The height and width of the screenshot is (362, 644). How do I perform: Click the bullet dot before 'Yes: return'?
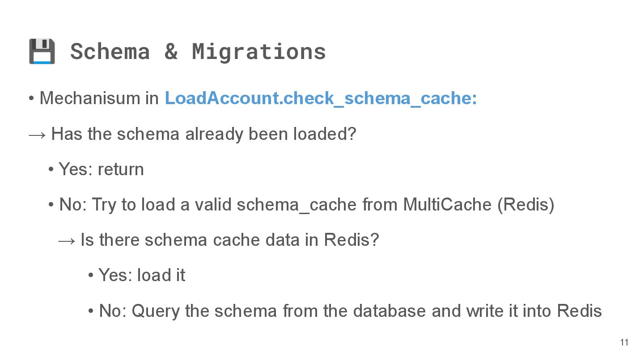click(51, 169)
